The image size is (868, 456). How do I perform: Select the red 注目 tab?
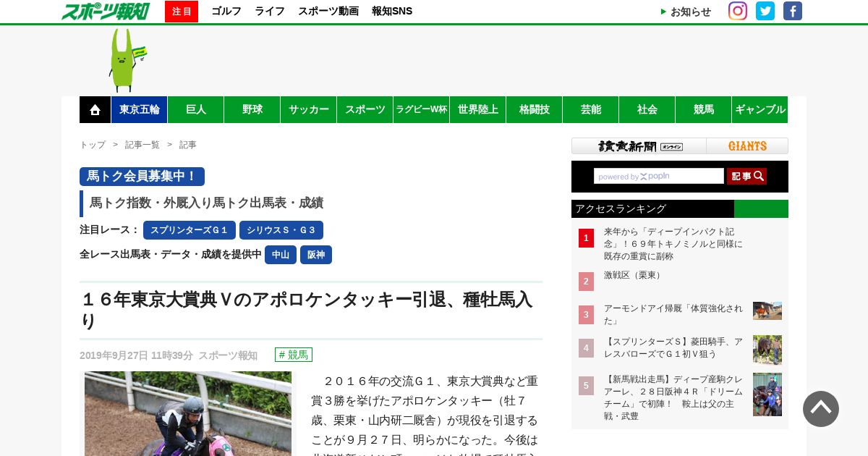182,12
